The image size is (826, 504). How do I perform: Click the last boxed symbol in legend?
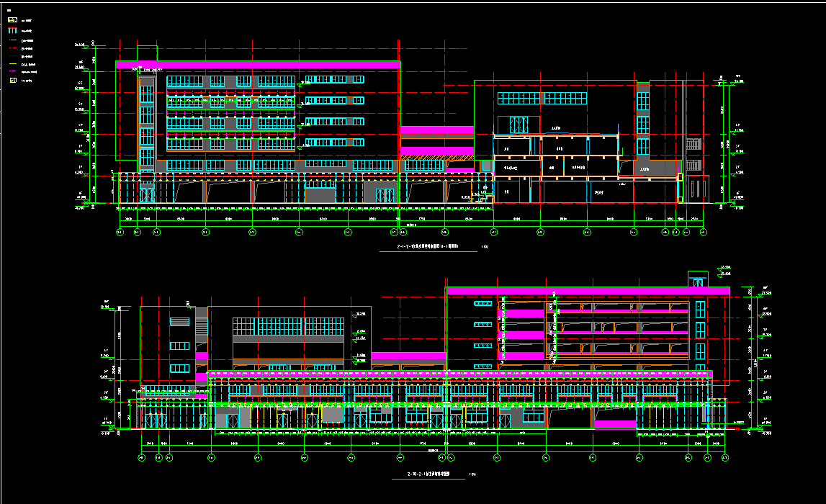(x=12, y=81)
